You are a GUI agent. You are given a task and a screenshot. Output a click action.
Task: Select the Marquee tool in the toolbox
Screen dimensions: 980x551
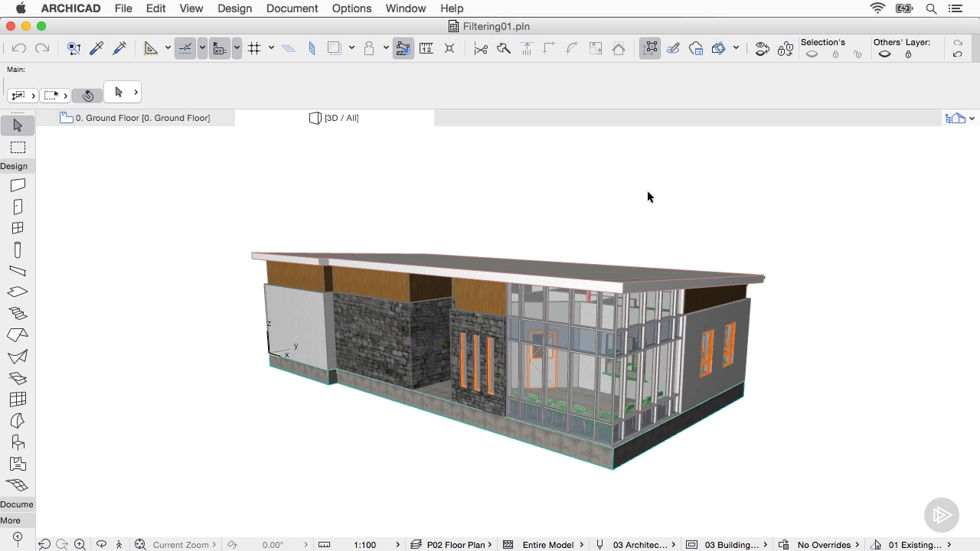click(18, 148)
